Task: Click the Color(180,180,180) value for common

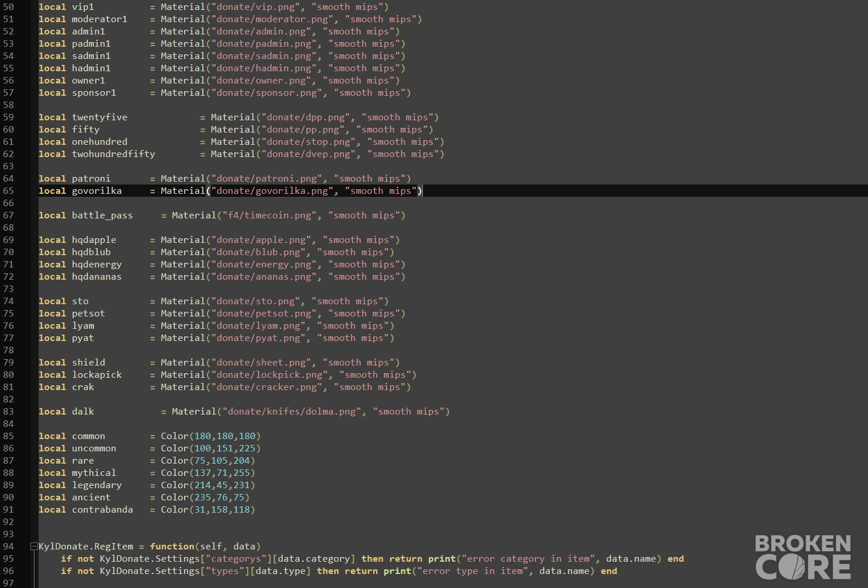Action: tap(211, 436)
